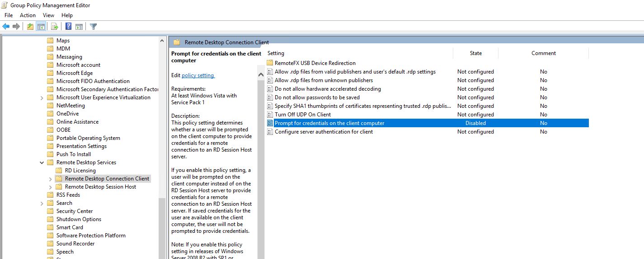Viewport: 644px width, 259px height.
Task: Select Online Assistance in the tree
Action: click(77, 122)
